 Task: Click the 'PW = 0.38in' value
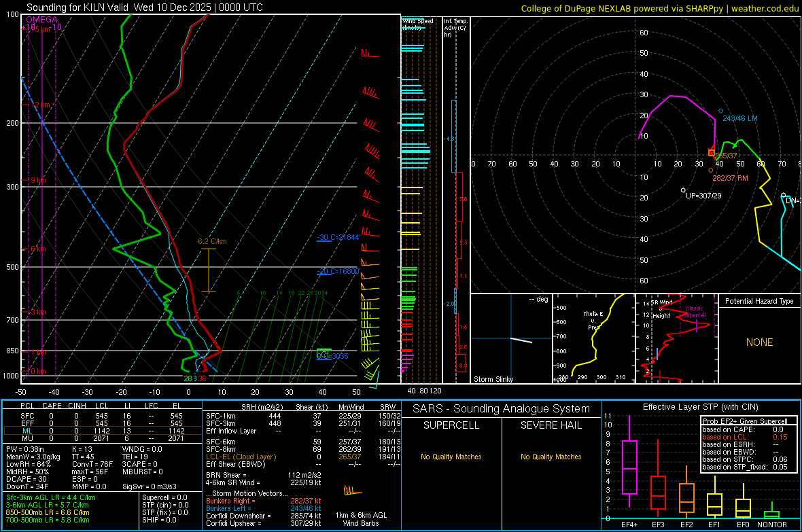[24, 449]
